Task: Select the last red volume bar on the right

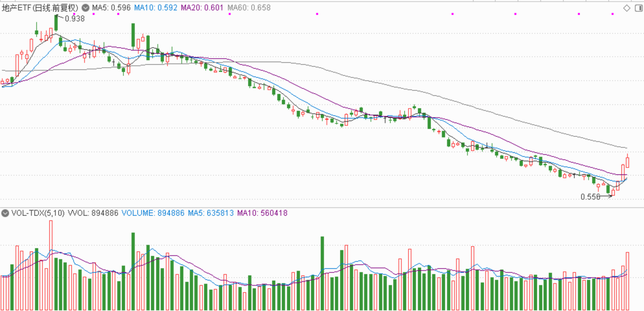Action: tap(627, 281)
